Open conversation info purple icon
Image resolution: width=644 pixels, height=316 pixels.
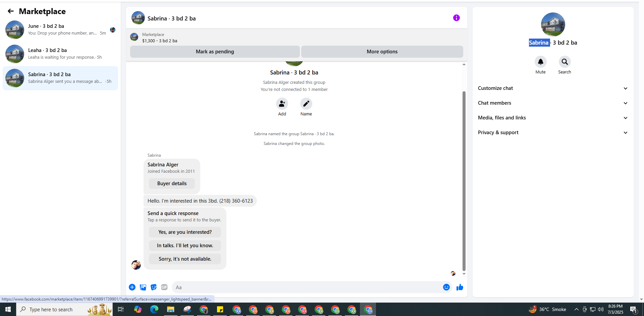(456, 18)
